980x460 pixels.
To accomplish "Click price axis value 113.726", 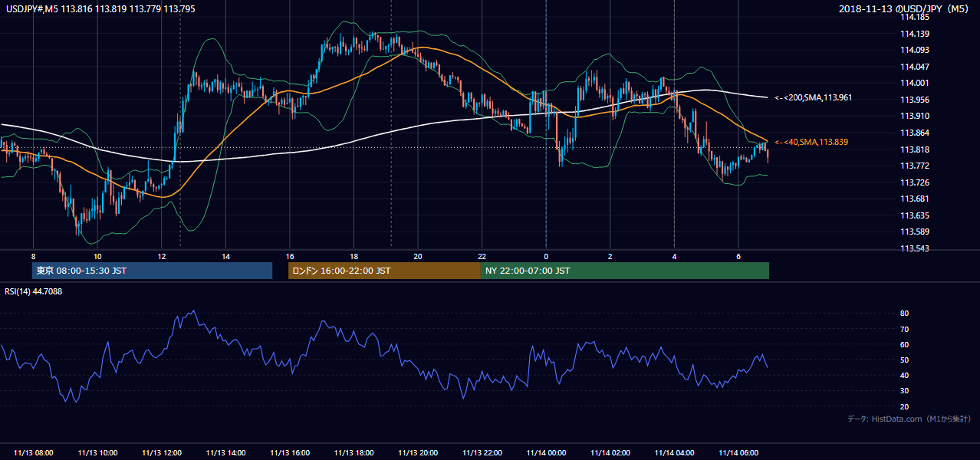I will pyautogui.click(x=914, y=183).
